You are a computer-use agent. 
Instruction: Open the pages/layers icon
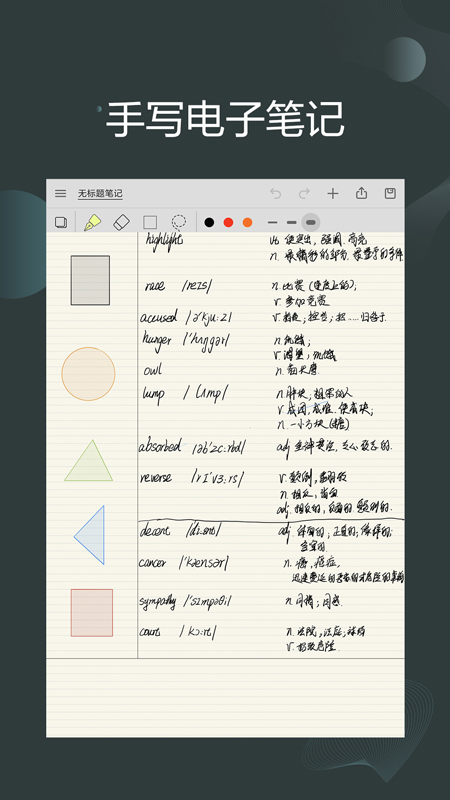coord(61,222)
